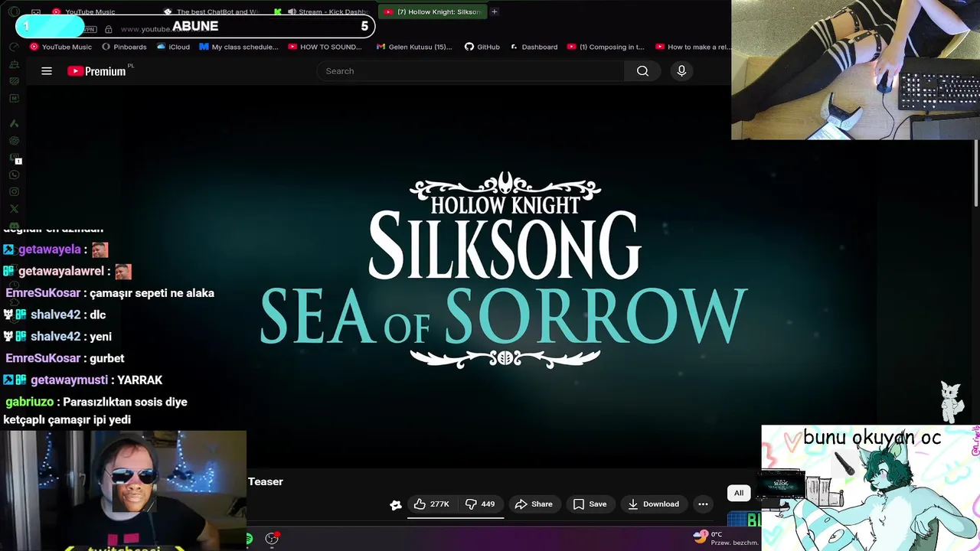Open the Share dialog for video
Screen dimensions: 980x551
click(534, 504)
